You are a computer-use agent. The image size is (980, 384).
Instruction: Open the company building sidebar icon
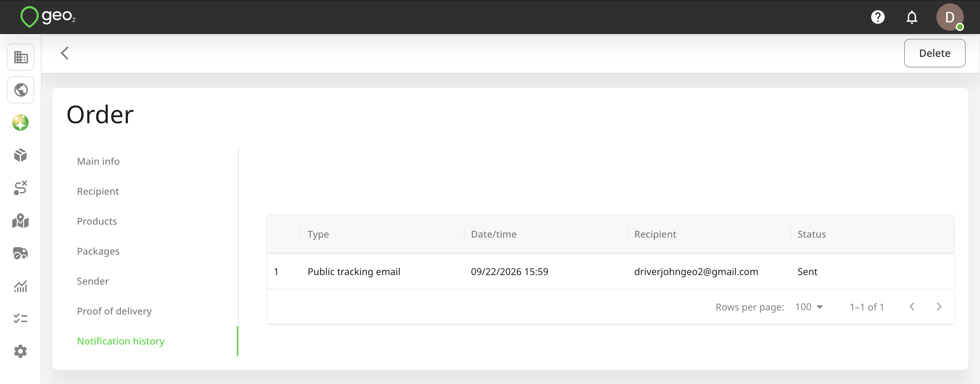coord(20,58)
